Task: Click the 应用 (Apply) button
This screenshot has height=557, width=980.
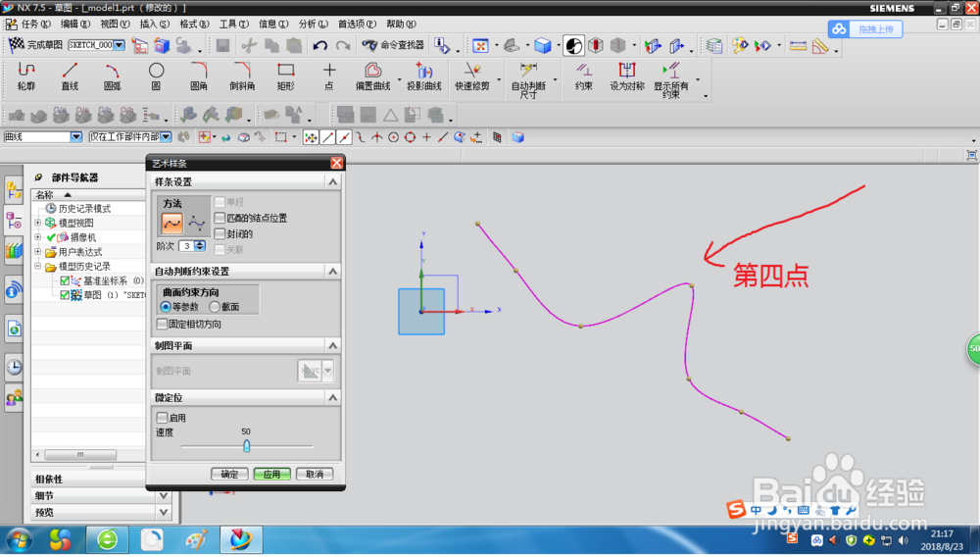Action: 271,475
